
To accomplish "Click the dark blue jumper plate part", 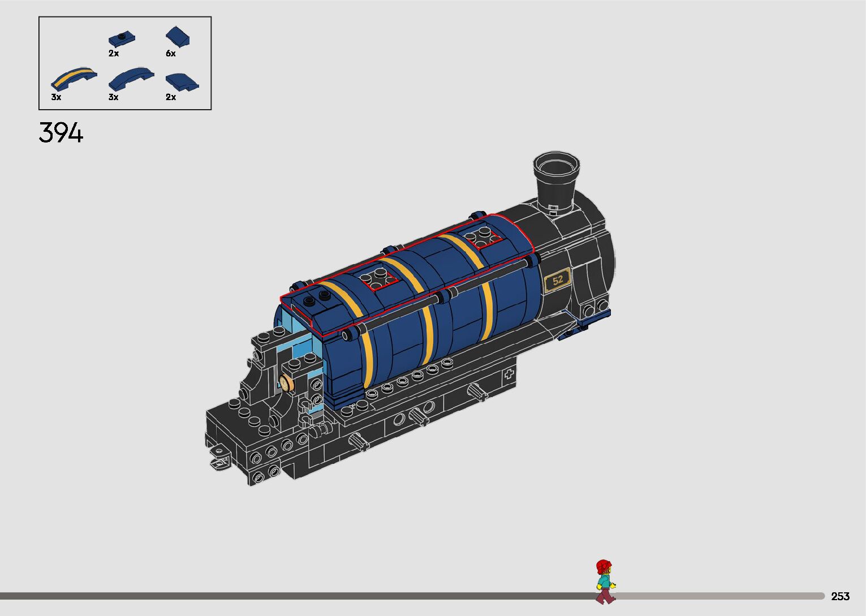I will click(121, 39).
